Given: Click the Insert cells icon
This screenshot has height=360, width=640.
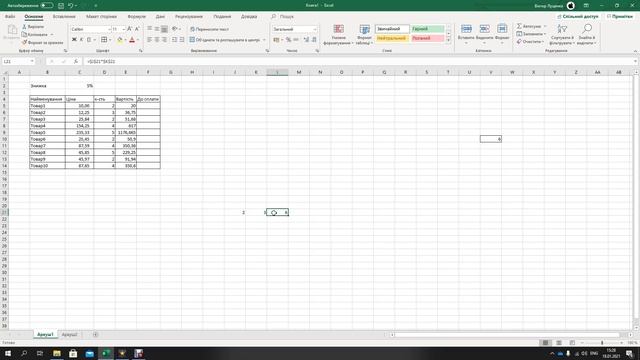Looking at the screenshot, I should point(466,29).
